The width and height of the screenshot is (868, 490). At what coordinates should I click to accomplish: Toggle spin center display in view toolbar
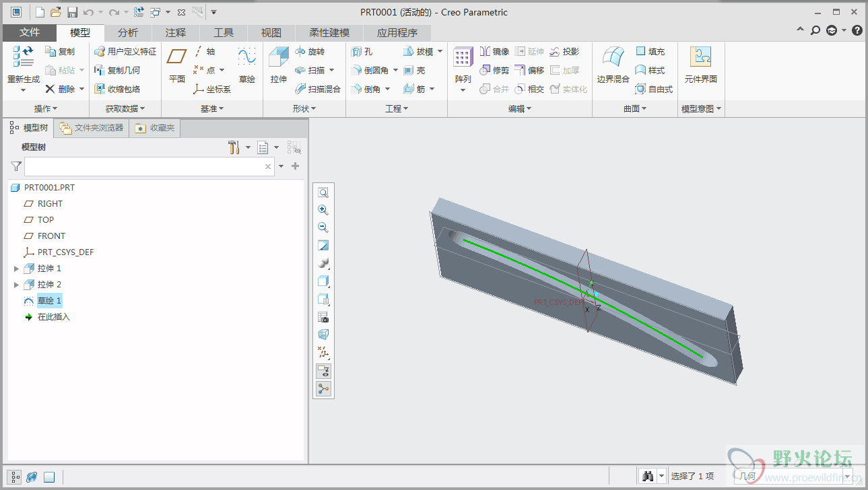[x=323, y=388]
